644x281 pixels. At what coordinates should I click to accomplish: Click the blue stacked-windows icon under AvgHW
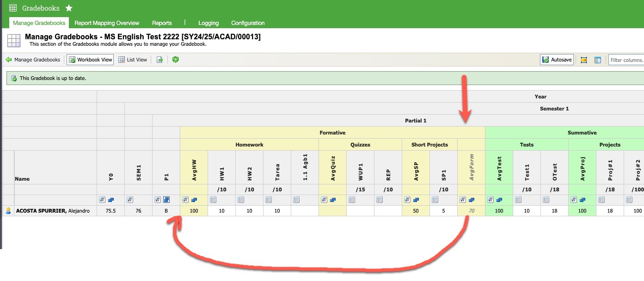[x=194, y=200]
